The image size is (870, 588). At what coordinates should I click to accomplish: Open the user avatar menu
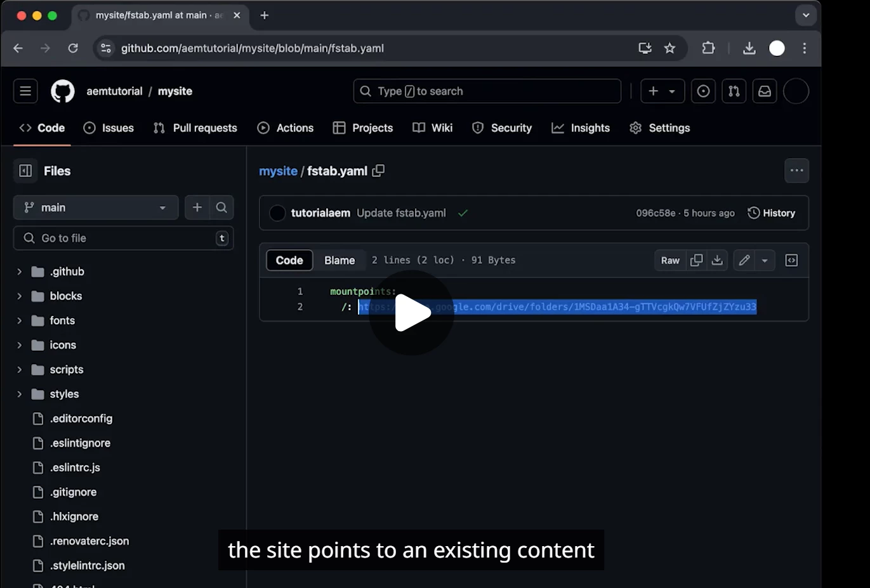(x=796, y=91)
